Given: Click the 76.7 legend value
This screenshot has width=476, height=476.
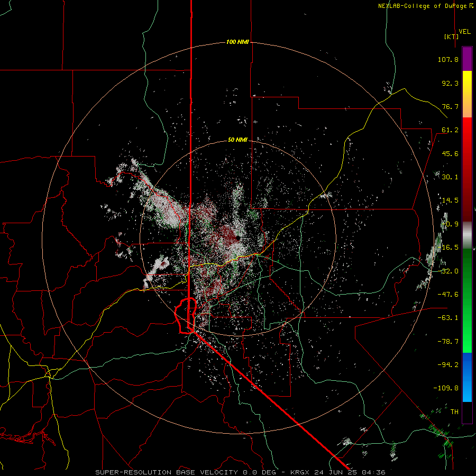Looking at the screenshot, I should (x=450, y=106).
